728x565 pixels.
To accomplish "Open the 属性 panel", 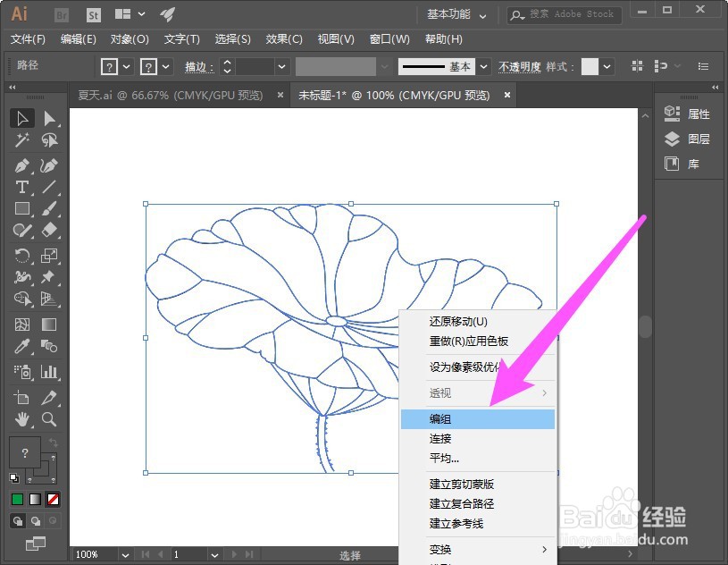I will [688, 114].
